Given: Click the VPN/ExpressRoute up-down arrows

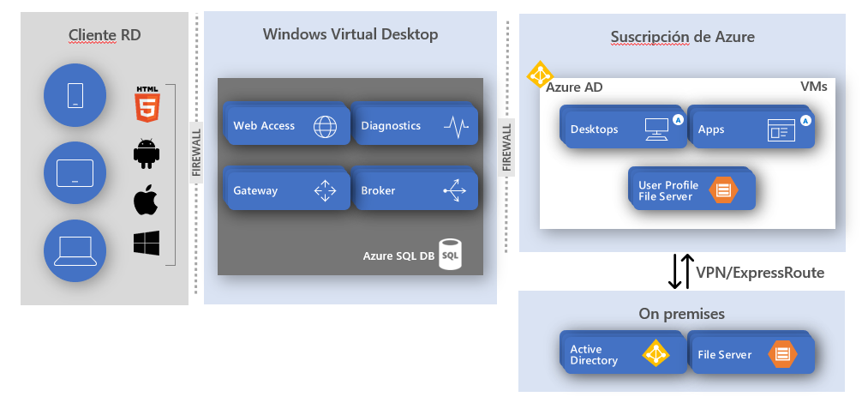Looking at the screenshot, I should 680,272.
